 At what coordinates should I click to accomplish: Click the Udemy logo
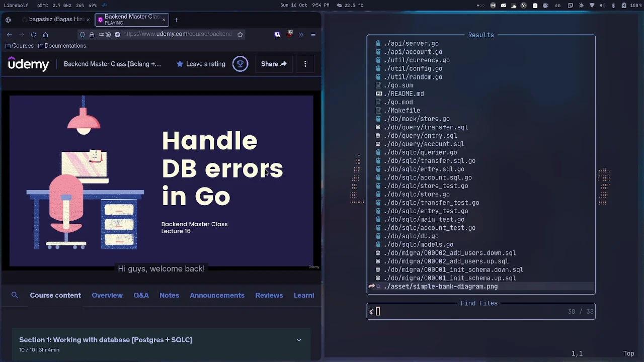(x=28, y=64)
